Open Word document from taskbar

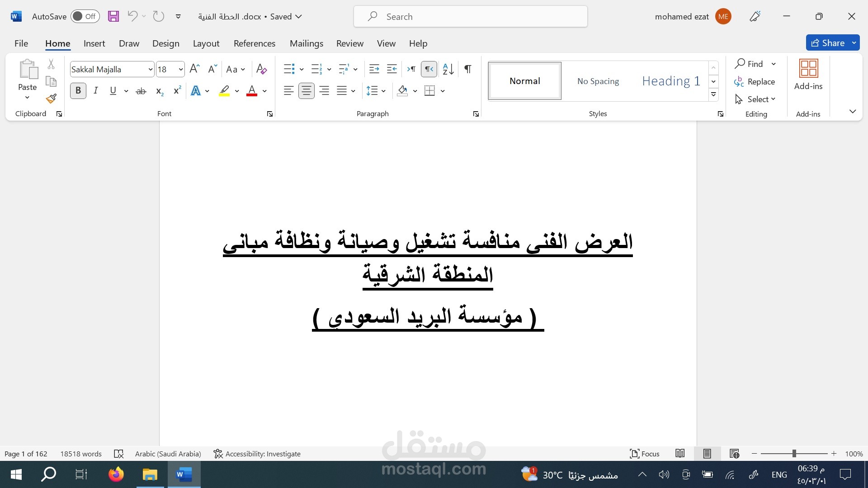click(183, 474)
